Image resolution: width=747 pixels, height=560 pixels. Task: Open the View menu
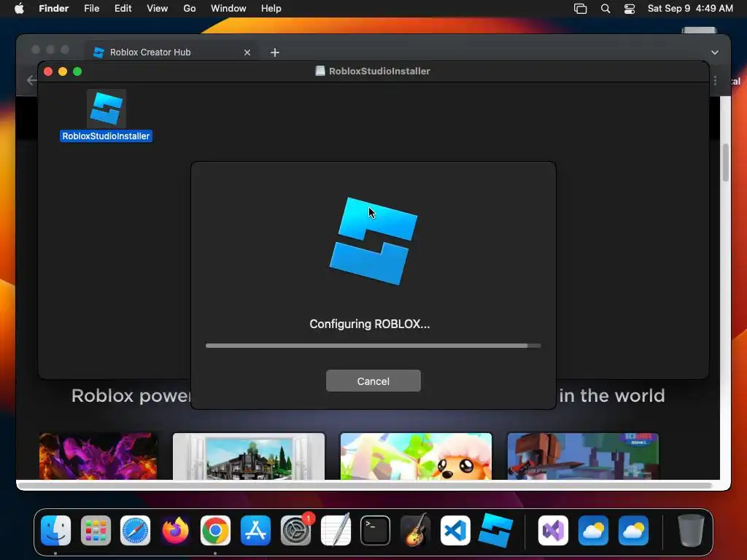[x=158, y=9]
